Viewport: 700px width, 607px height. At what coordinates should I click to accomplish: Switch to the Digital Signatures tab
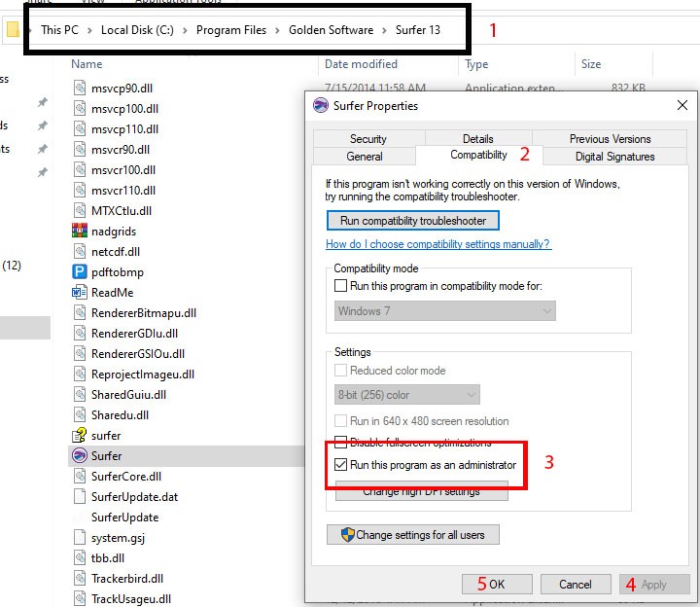pos(614,157)
